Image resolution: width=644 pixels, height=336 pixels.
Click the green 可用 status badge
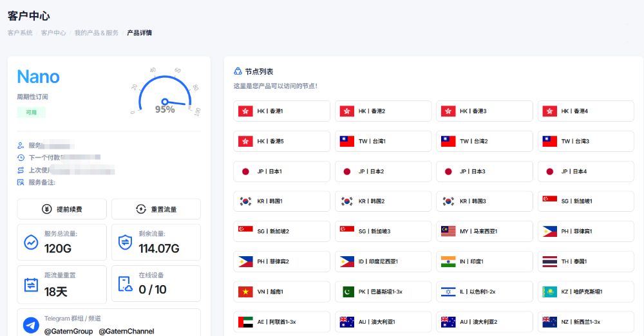pyautogui.click(x=31, y=112)
